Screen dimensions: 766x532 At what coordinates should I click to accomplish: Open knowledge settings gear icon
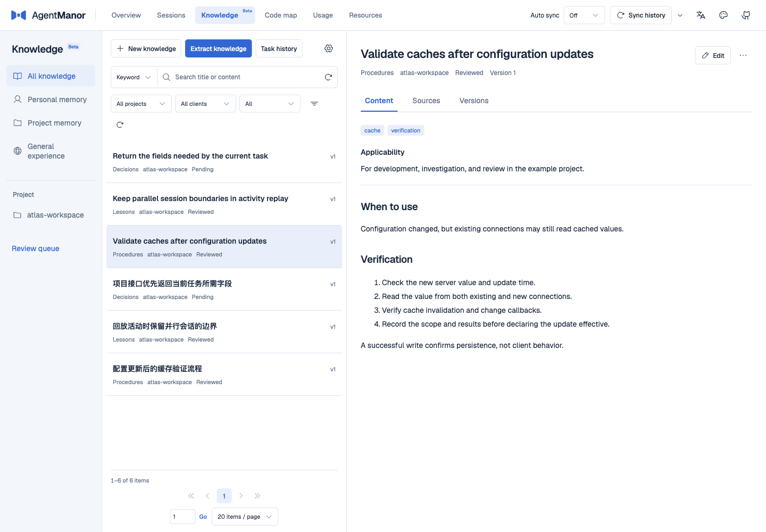click(x=329, y=48)
